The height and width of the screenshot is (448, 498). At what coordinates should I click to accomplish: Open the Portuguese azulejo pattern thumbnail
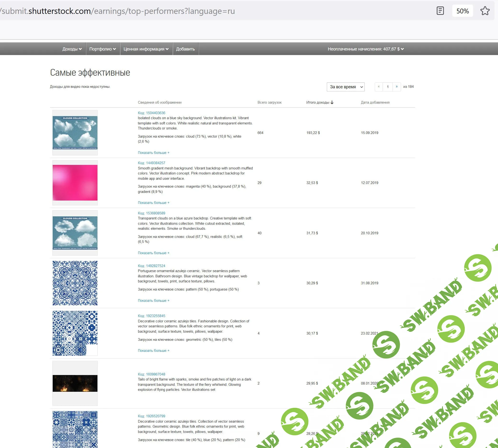coord(75,283)
